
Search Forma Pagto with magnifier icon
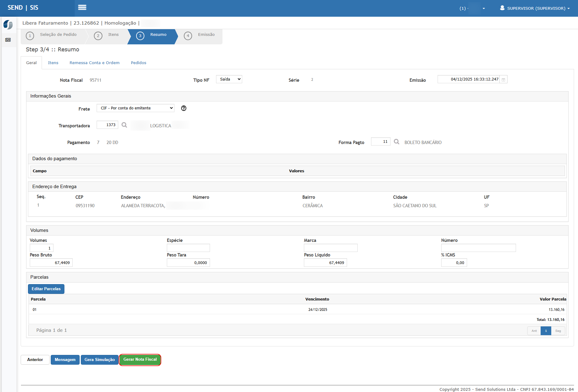click(397, 142)
